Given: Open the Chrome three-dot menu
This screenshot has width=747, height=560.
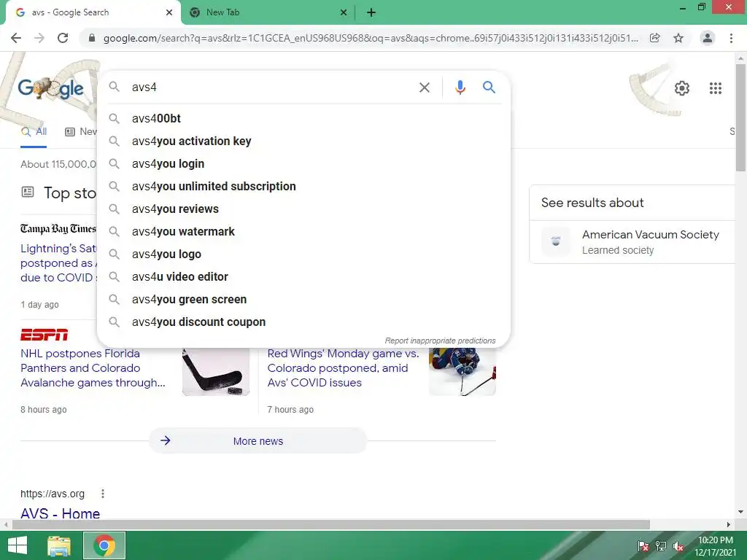Looking at the screenshot, I should click(x=731, y=38).
